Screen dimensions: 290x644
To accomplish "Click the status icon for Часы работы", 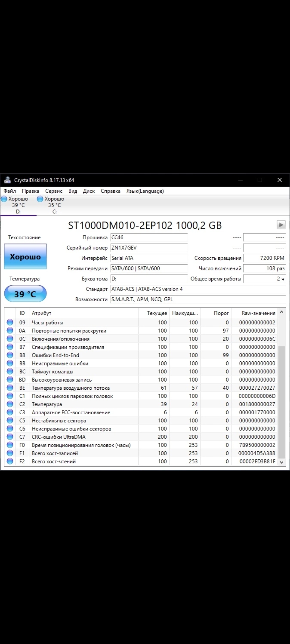I will tap(10, 322).
